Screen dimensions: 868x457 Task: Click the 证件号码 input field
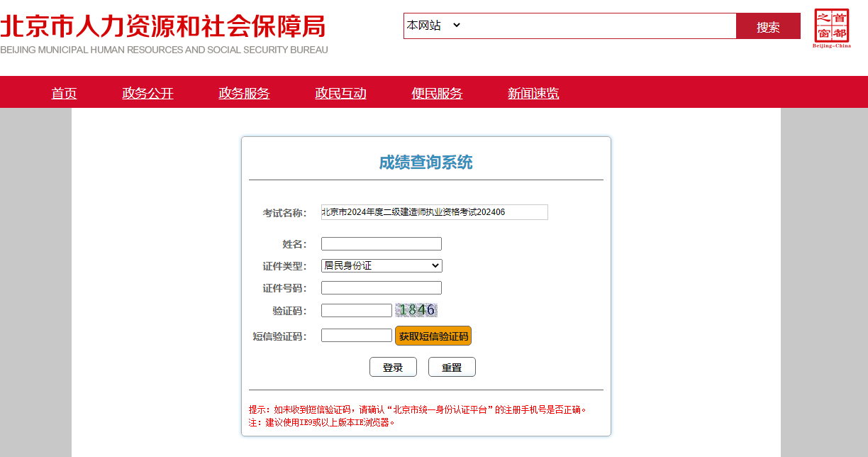[382, 288]
